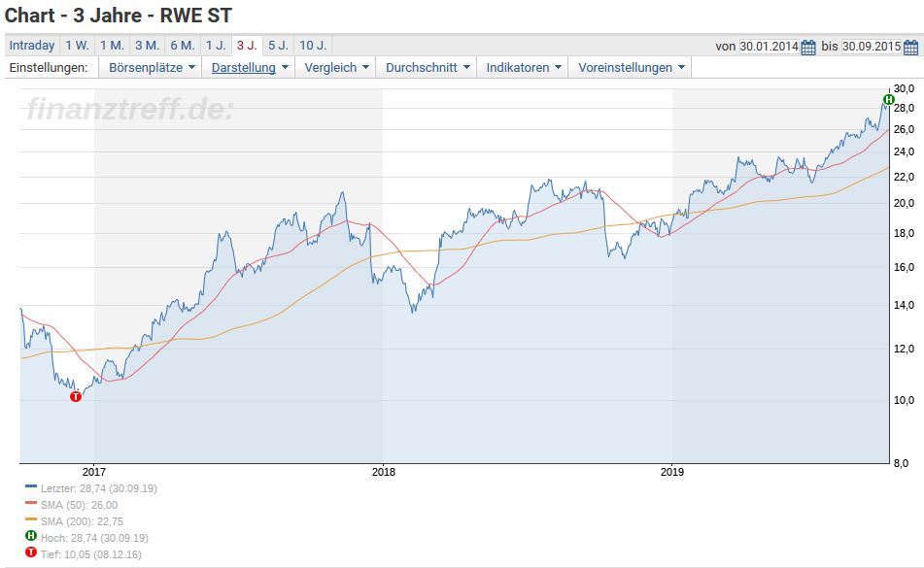Click legend text 'SMA (200): 22,75'

tap(82, 521)
